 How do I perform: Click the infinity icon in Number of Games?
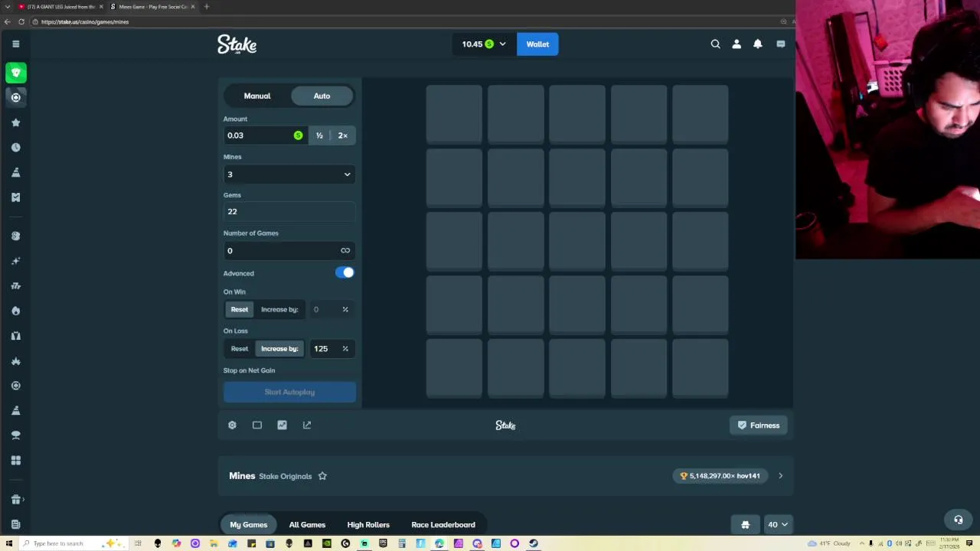[345, 250]
